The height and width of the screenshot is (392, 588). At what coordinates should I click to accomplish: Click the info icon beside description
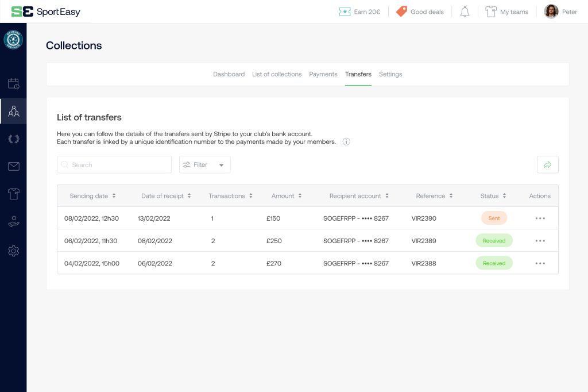pos(346,142)
